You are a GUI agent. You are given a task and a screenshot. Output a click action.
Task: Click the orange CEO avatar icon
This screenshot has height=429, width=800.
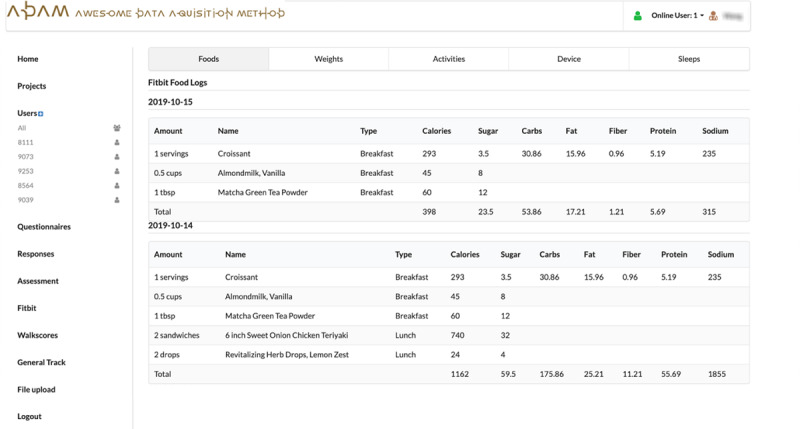tap(713, 16)
